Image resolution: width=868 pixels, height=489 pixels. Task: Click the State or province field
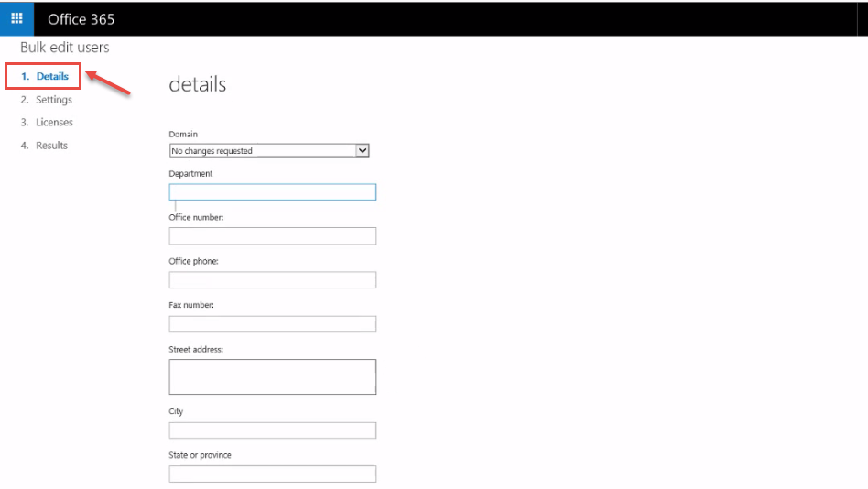click(x=272, y=474)
